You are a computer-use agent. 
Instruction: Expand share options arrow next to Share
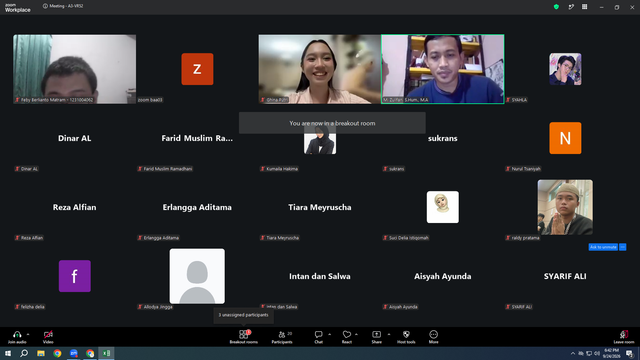click(389, 334)
